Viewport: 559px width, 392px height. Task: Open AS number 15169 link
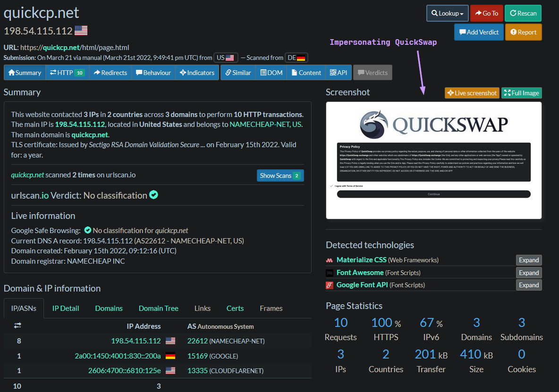pyautogui.click(x=197, y=356)
